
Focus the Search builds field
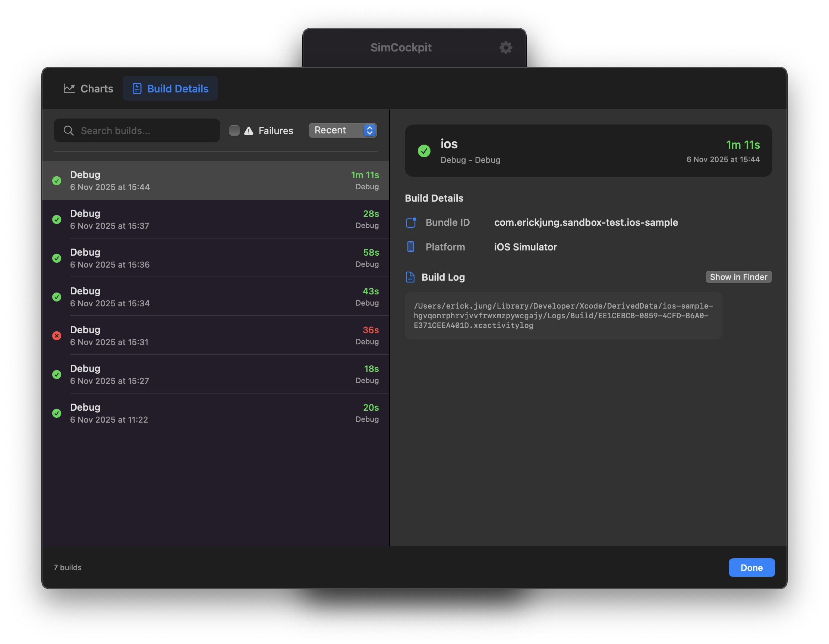point(144,130)
